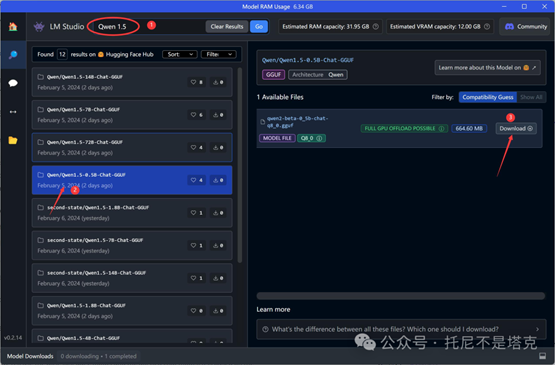Image resolution: width=555 pixels, height=365 pixels.
Task: Click downloads count on second-state Qwen1.5-1.8B
Action: click(x=218, y=213)
